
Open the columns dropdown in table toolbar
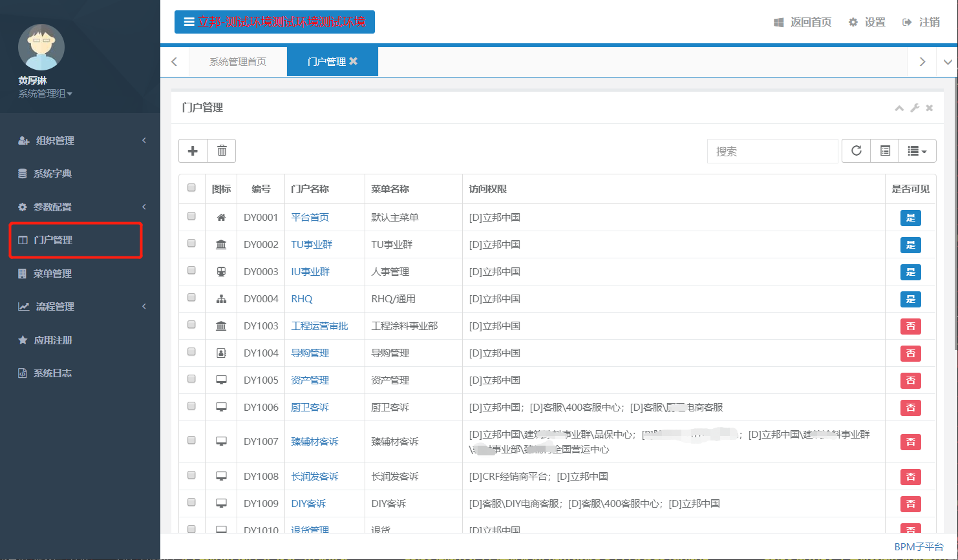917,150
